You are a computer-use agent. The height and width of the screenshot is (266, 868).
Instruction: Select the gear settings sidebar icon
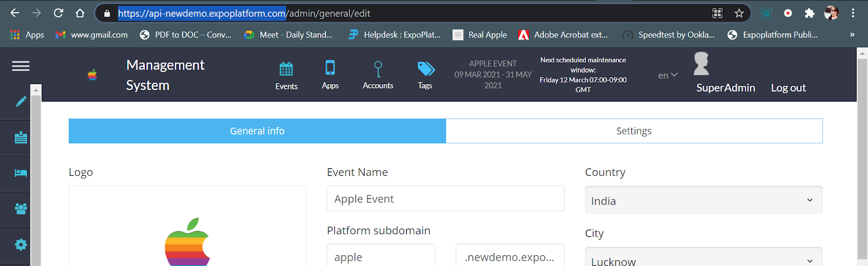[21, 245]
